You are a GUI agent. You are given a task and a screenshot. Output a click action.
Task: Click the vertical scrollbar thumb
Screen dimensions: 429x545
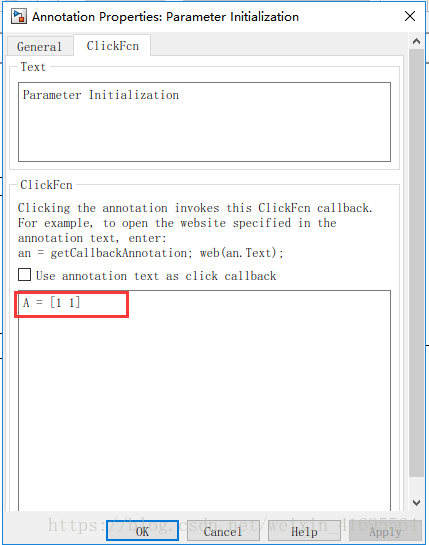pos(416,263)
